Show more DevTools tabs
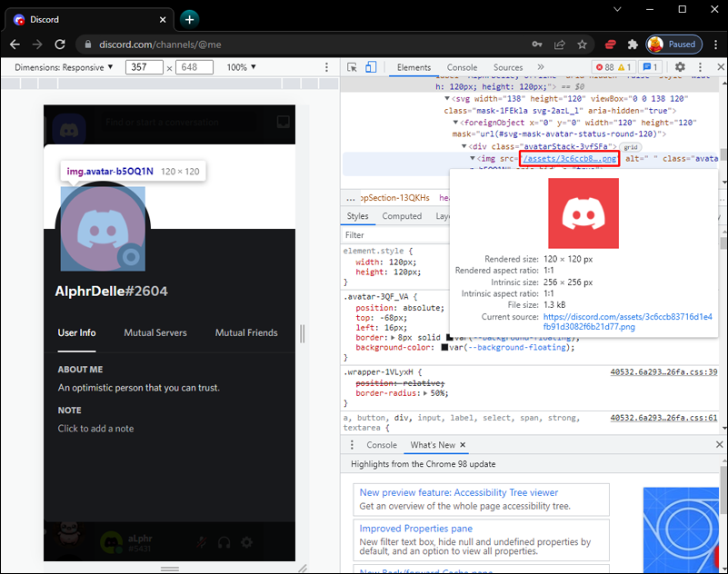 tap(541, 67)
